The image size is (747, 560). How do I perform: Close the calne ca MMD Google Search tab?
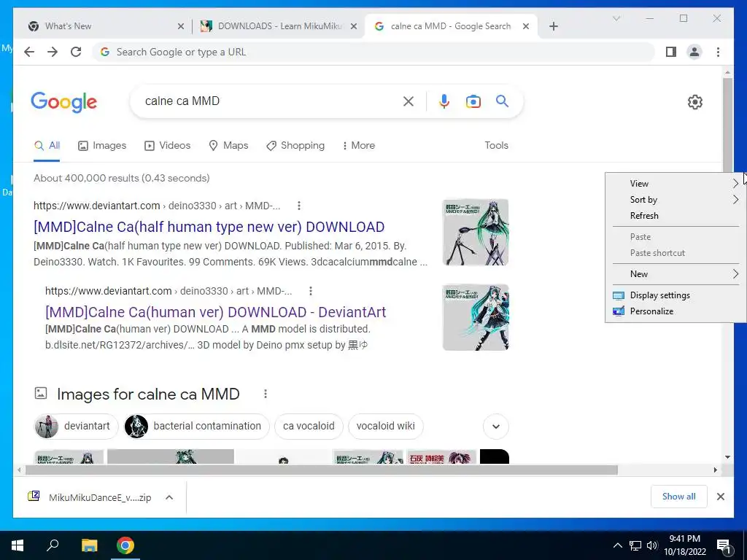coord(525,26)
